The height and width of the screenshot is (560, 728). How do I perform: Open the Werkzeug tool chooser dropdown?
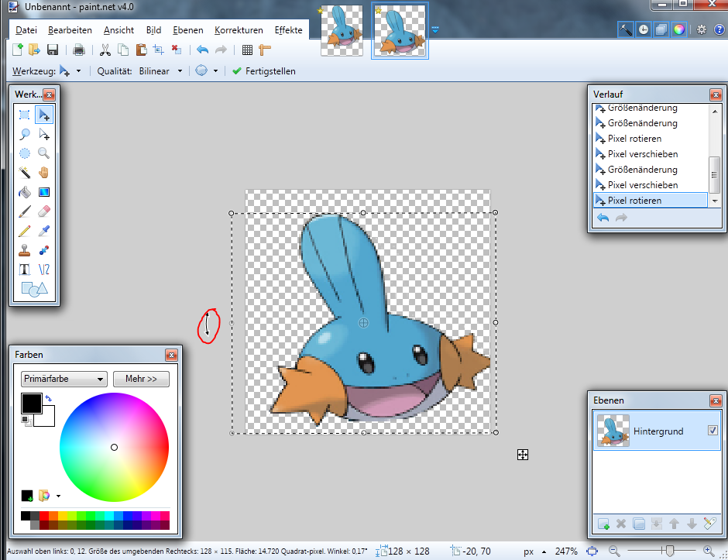pyautogui.click(x=78, y=71)
